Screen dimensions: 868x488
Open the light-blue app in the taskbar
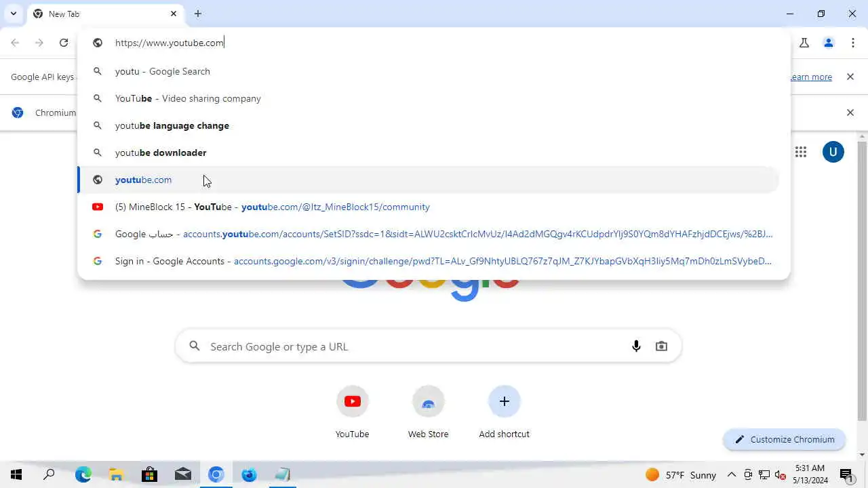point(283,474)
